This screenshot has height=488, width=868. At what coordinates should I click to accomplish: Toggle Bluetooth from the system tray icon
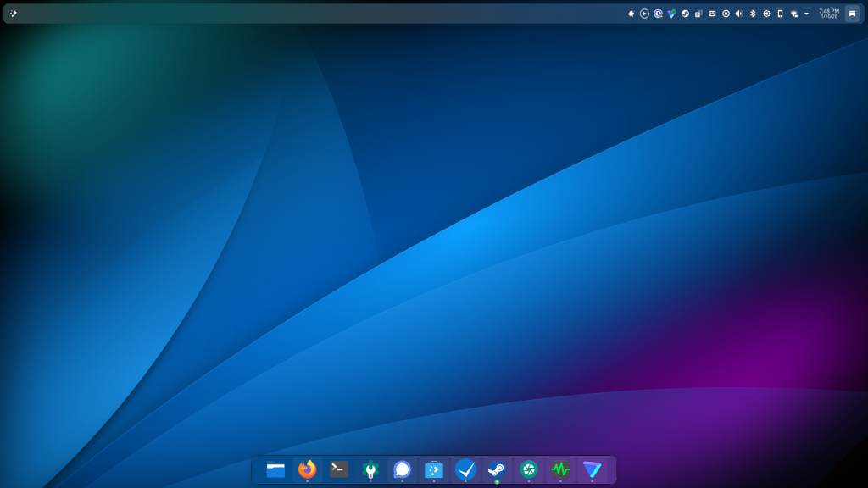tap(753, 14)
